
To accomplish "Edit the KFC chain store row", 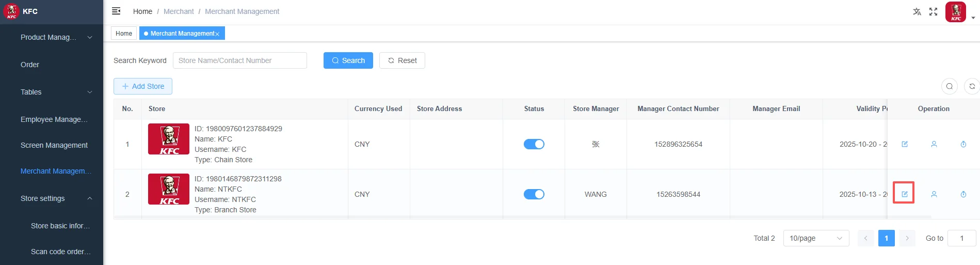I will pos(905,144).
